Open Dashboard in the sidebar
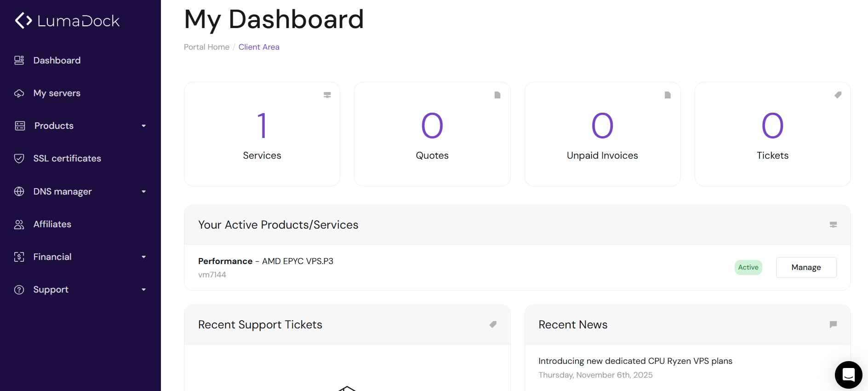The height and width of the screenshot is (391, 868). (57, 60)
